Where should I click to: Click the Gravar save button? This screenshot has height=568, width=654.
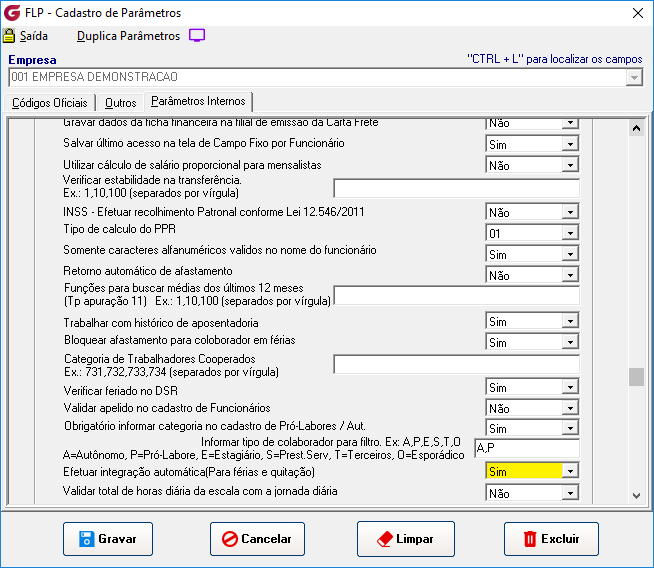[108, 539]
